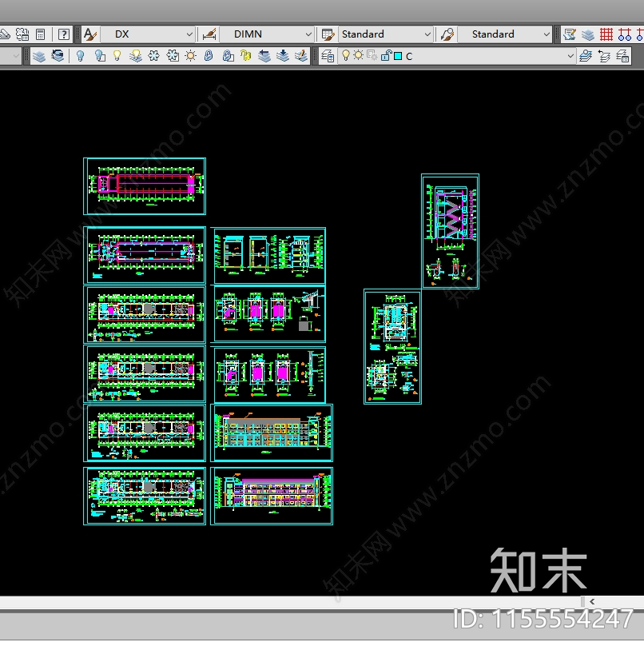Click the Layer Freeze snowflake icon
This screenshot has height=650, width=644.
[x=153, y=56]
